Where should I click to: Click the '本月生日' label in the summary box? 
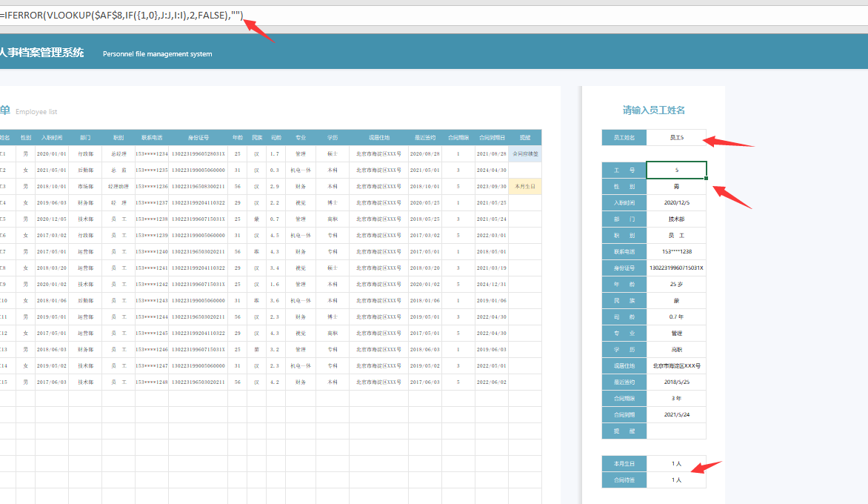tap(624, 463)
